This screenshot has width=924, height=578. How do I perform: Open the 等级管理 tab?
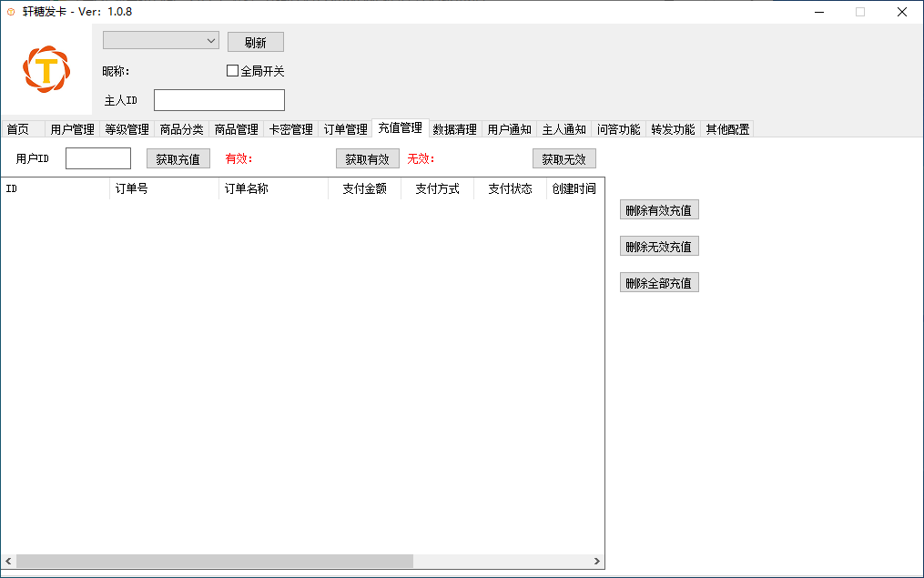point(127,129)
